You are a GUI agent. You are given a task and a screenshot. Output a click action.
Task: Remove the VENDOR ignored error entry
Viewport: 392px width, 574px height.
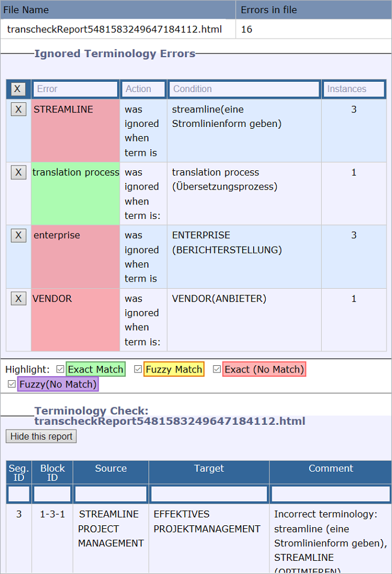click(18, 298)
